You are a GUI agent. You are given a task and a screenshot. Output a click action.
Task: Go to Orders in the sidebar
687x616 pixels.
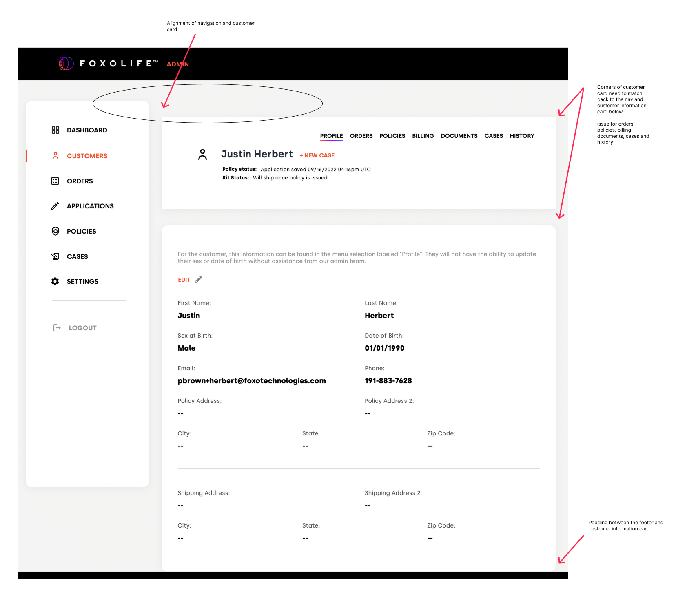80,181
